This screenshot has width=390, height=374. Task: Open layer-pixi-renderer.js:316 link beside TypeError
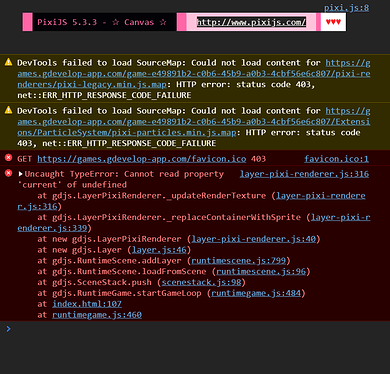tap(304, 174)
